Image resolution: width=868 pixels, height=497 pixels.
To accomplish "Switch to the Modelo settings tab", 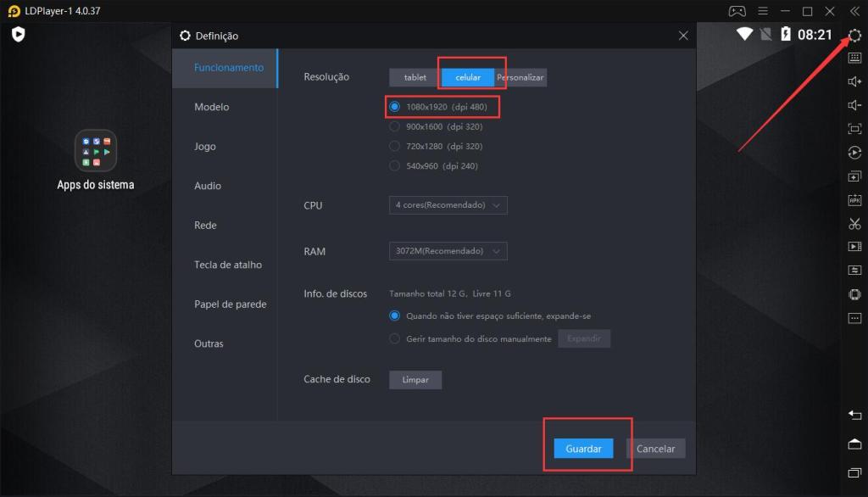I will 212,107.
